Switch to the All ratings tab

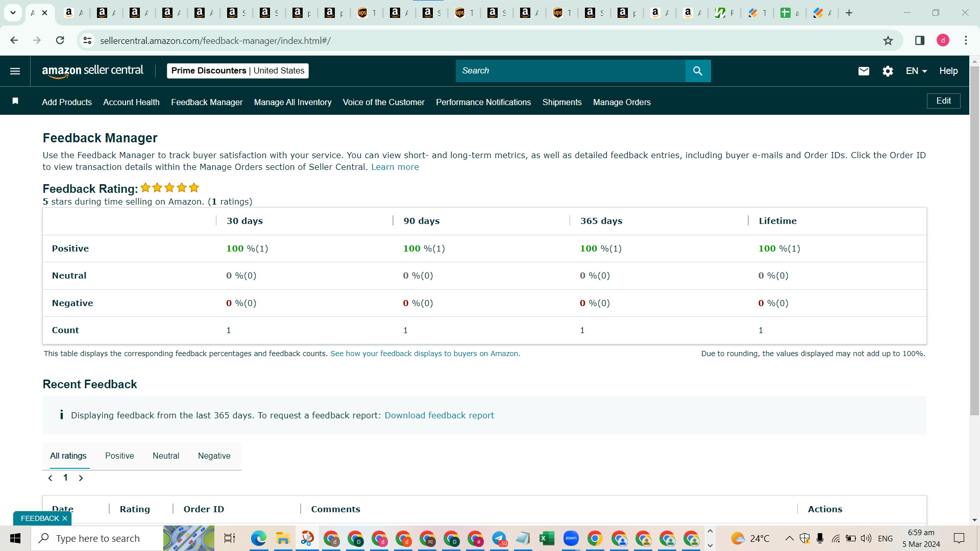click(68, 456)
